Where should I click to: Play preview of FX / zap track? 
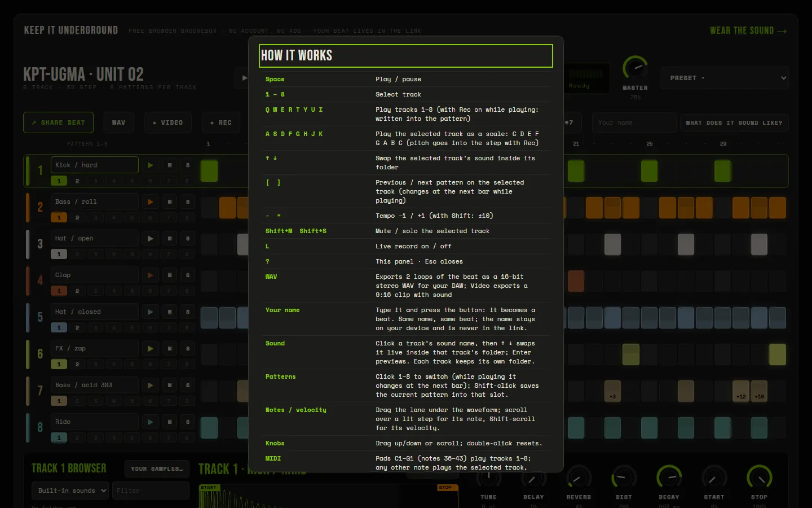click(x=150, y=349)
